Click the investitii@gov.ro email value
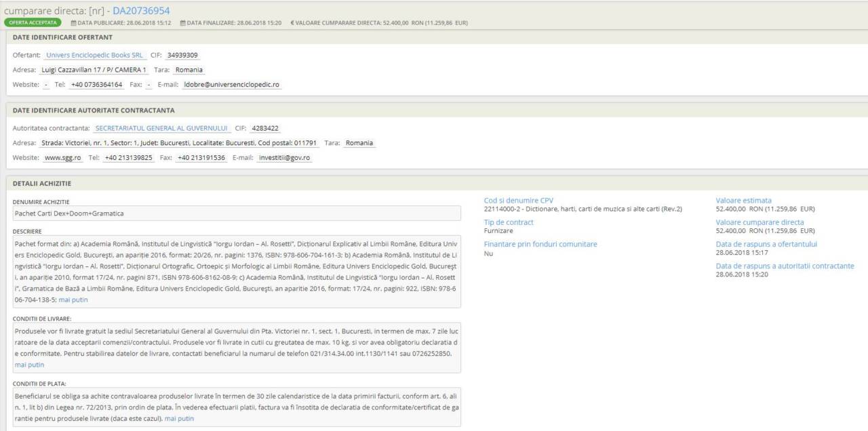This screenshot has height=431, width=868. point(285,158)
